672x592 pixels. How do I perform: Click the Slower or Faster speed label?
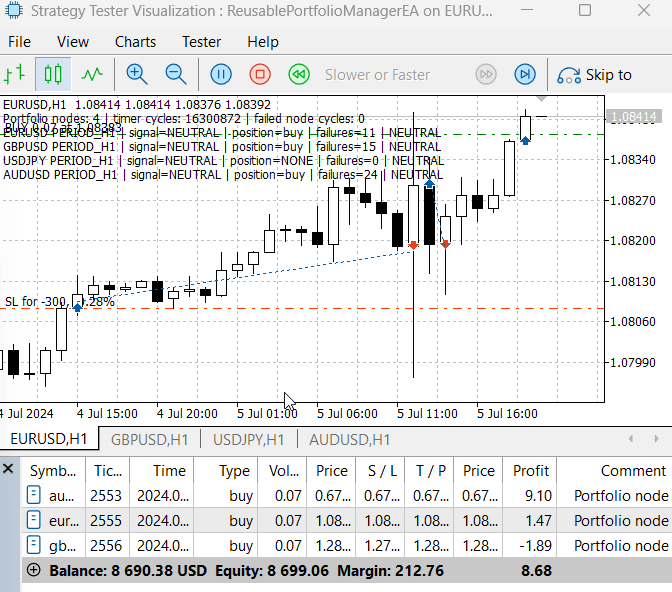tap(377, 75)
